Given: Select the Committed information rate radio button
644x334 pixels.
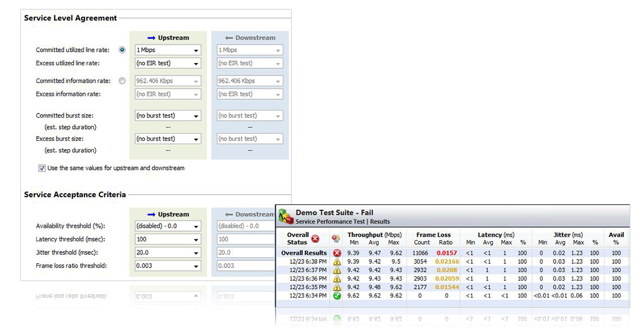Looking at the screenshot, I should [x=123, y=81].
